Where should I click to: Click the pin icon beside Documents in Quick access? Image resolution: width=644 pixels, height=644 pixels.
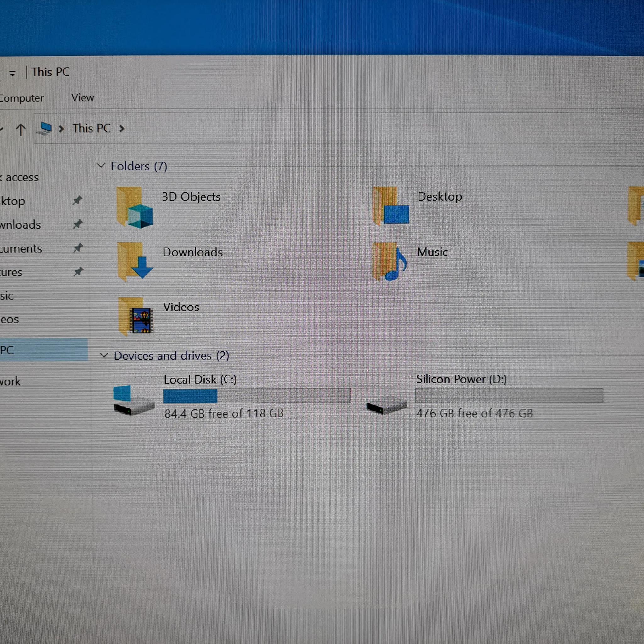tap(78, 248)
